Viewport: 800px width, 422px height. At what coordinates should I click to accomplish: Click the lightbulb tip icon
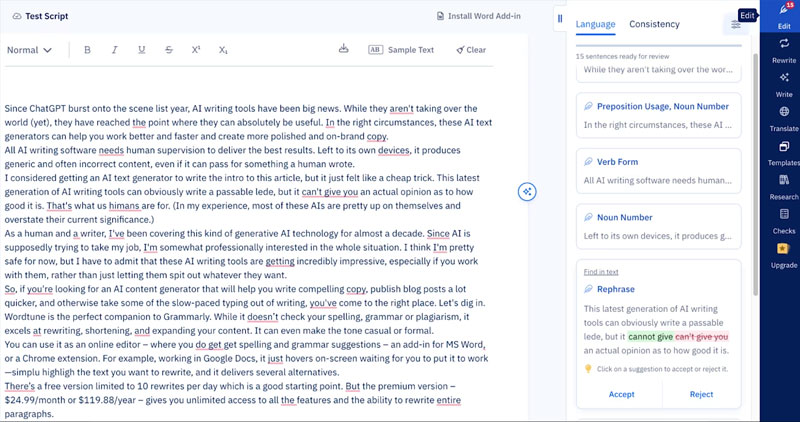click(x=588, y=369)
